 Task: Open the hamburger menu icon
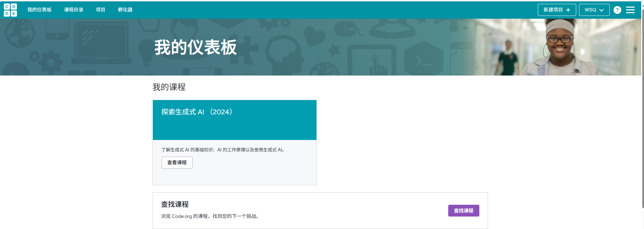coord(630,10)
